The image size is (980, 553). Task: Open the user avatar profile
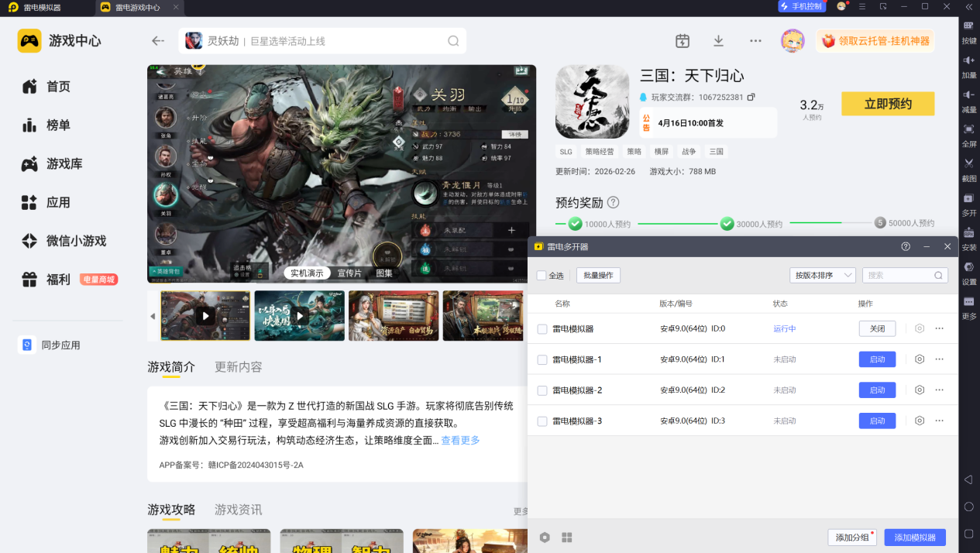pos(793,41)
